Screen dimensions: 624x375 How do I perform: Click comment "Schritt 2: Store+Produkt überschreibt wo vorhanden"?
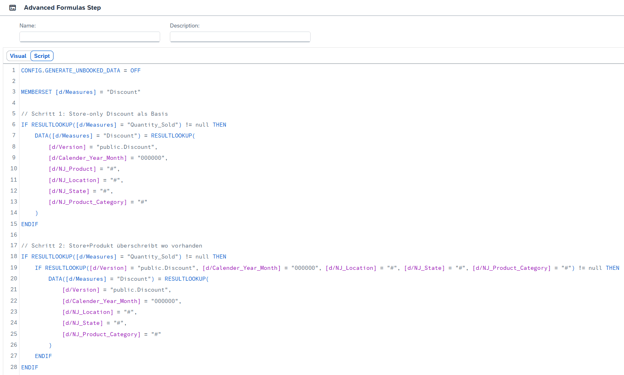[x=111, y=246]
